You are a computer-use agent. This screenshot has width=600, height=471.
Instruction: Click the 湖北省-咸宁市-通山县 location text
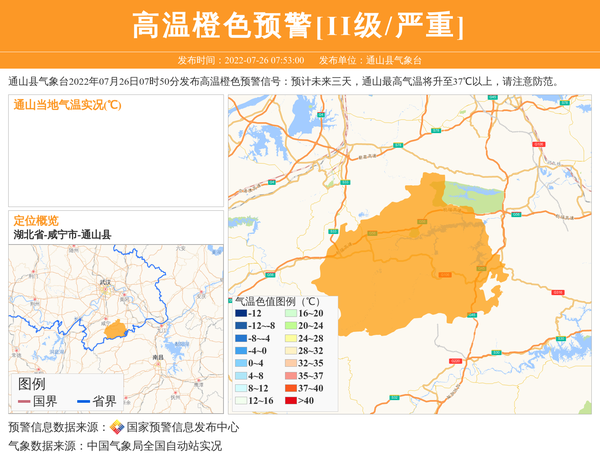coord(62,235)
